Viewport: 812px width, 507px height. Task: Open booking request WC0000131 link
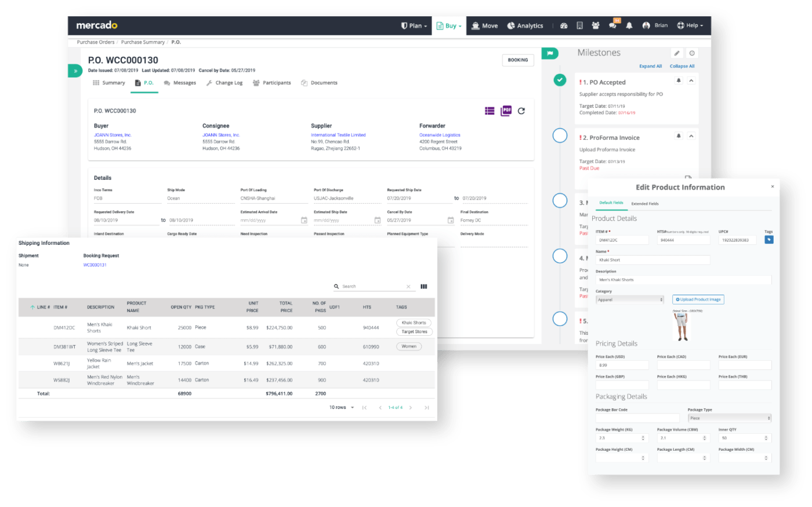coord(95,265)
